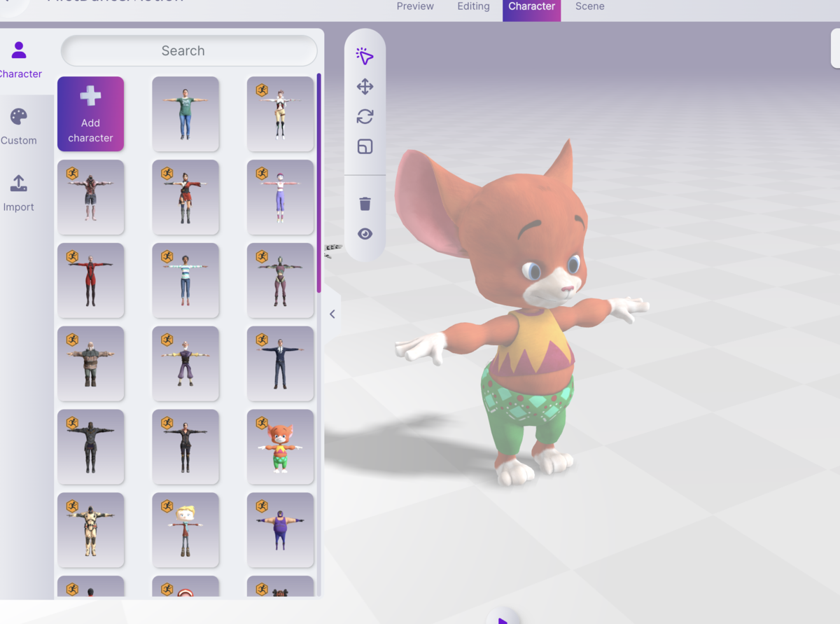Viewport: 840px width, 624px height.
Task: Choose the woman in red bodysuit thumbnail
Action: pos(90,281)
